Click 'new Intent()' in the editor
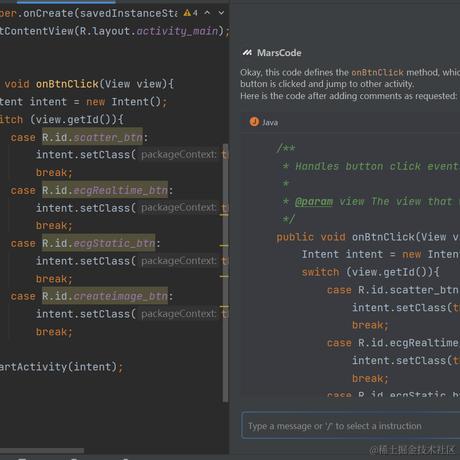Screen dimensions: 460x460 click(x=123, y=102)
